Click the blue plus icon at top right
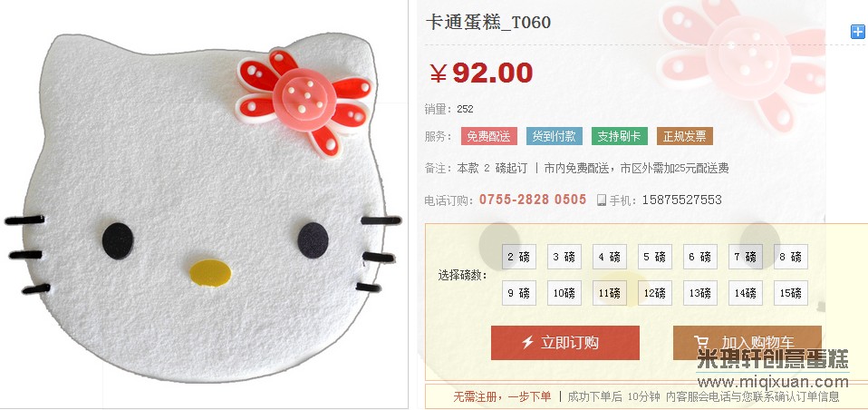Screen dimensions: 868x410 click(857, 32)
